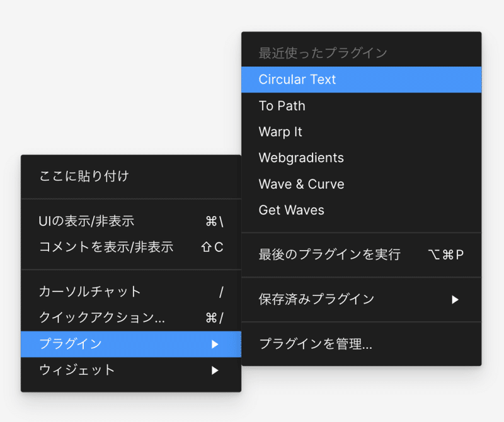This screenshot has width=504, height=422.
Task: Select UIの表示/非表示 menu entry
Action: 131,221
